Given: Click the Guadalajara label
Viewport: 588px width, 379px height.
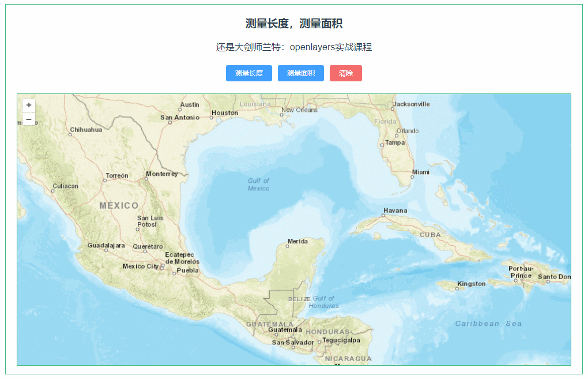Looking at the screenshot, I should pos(106,245).
